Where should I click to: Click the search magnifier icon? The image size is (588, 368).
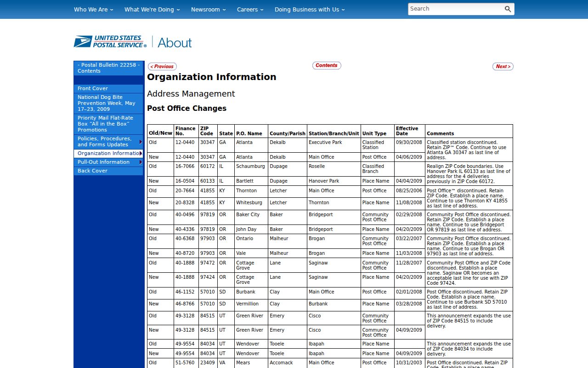point(508,9)
